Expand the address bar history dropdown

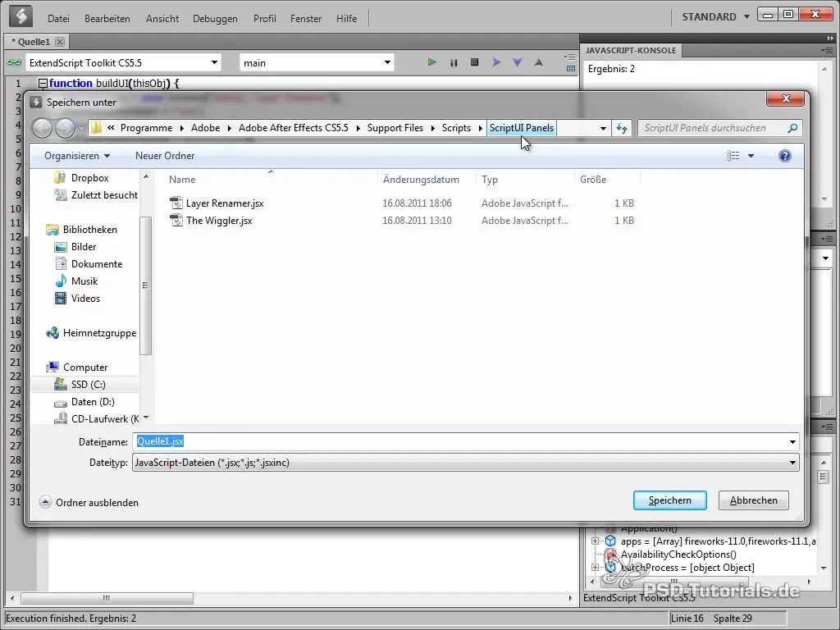pos(603,128)
